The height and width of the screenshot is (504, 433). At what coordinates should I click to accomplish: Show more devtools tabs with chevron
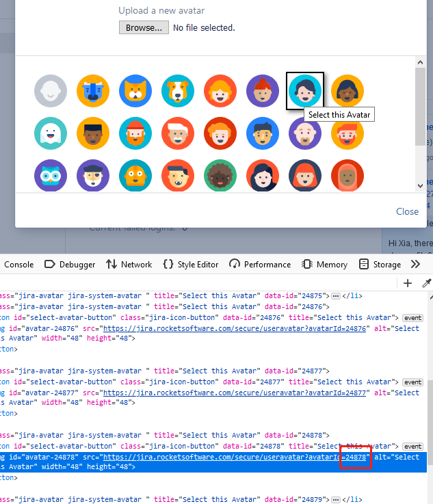(415, 265)
